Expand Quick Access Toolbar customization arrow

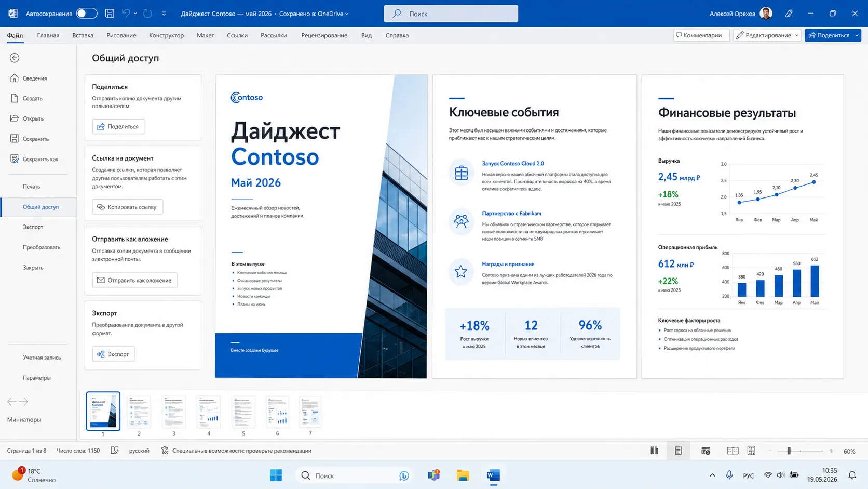point(164,14)
